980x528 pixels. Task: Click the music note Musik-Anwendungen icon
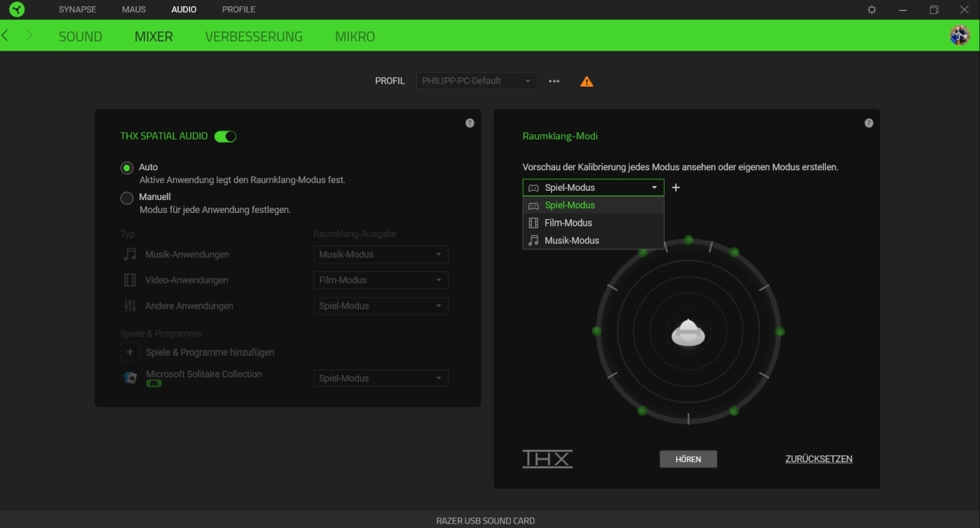130,254
